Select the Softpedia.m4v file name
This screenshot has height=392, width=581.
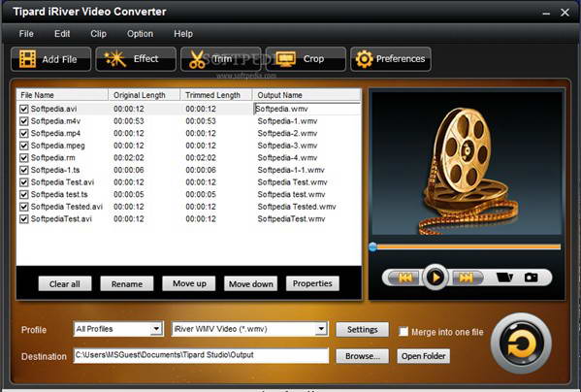pos(55,121)
